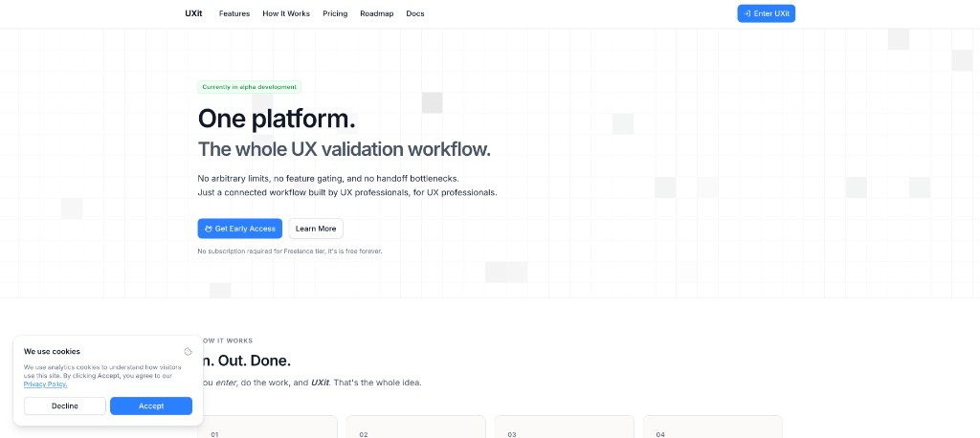Image resolution: width=980 pixels, height=438 pixels.
Task: Open the Pricing nav link
Action: coord(335,13)
